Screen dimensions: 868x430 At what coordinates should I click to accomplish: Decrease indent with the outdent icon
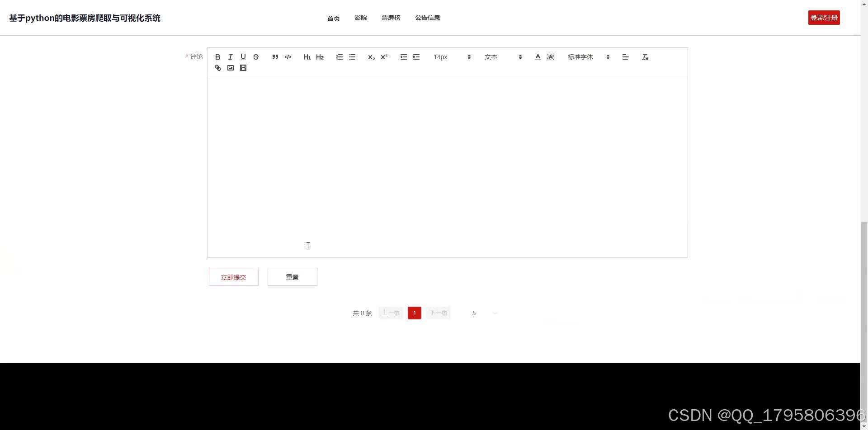click(403, 57)
